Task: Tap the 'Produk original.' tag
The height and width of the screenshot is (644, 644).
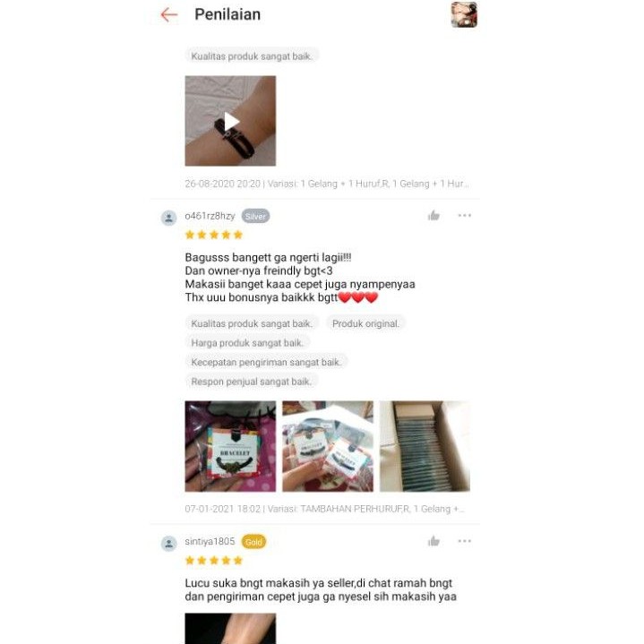Action: [x=365, y=323]
